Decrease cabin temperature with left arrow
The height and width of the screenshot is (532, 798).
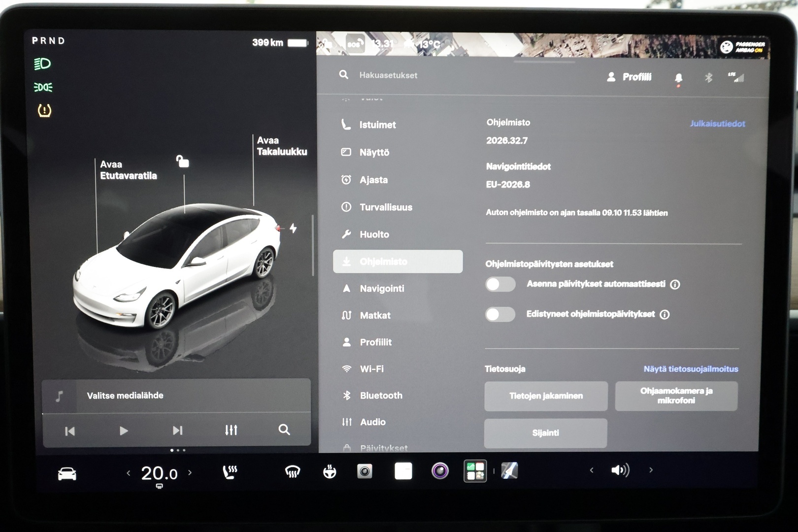pyautogui.click(x=129, y=473)
